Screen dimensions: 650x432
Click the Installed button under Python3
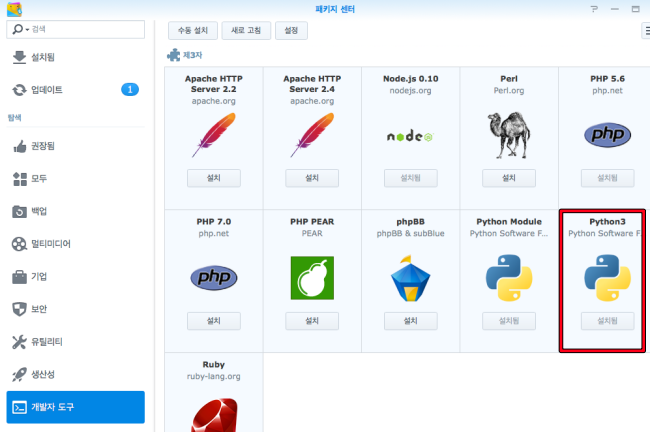[607, 321]
